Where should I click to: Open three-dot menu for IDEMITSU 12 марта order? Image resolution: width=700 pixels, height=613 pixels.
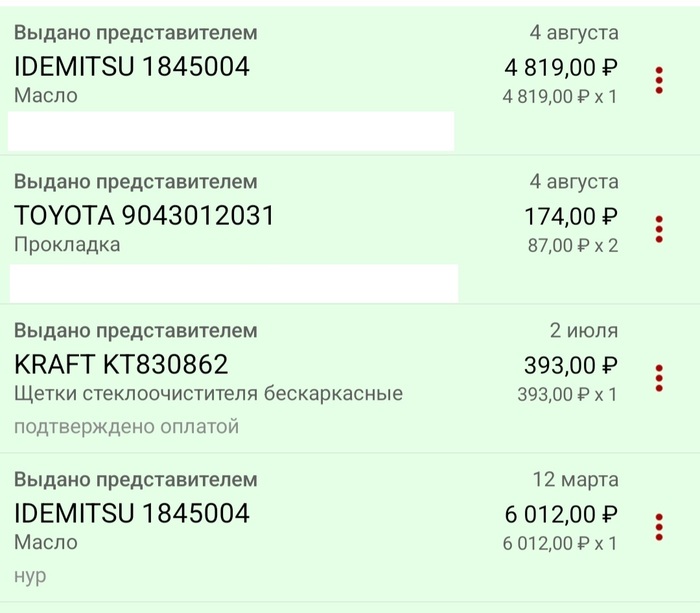659,526
